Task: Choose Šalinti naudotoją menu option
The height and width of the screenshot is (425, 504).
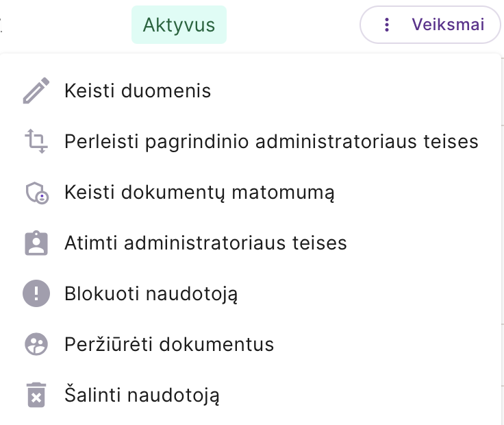Action: 251,395
